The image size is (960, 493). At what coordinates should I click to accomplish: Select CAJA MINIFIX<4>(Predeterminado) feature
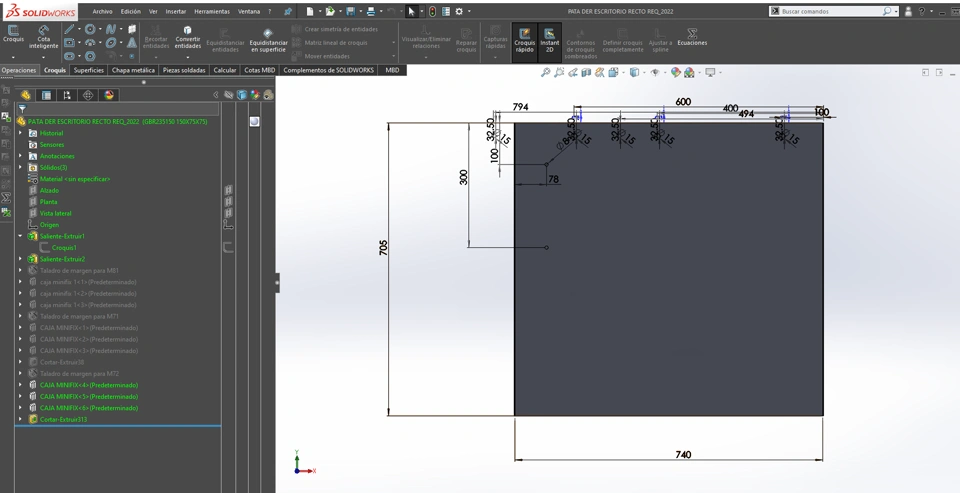click(89, 385)
